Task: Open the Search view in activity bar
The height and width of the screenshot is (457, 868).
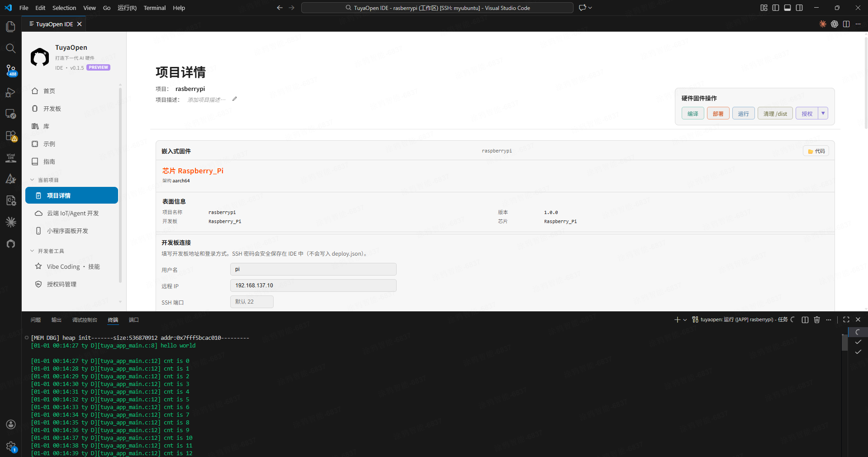Action: pos(10,48)
